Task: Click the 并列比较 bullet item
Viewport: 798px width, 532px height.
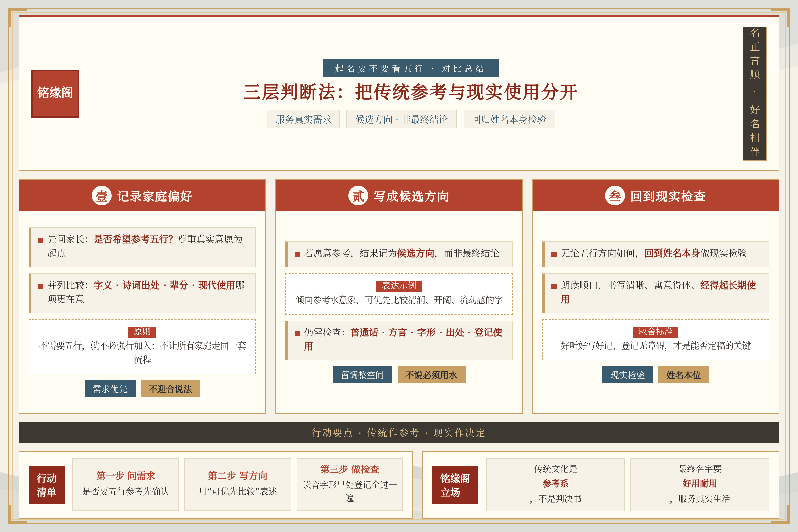Action: pos(142,293)
